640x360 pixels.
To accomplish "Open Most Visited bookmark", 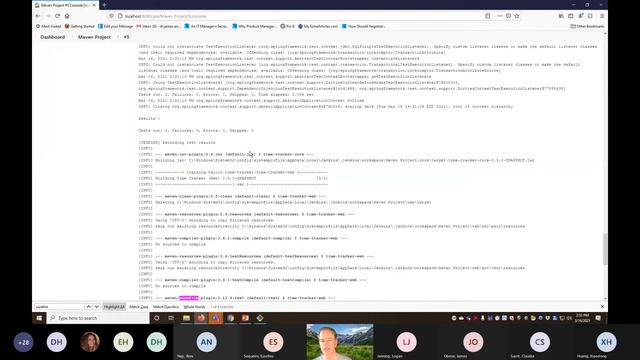I will [49, 26].
